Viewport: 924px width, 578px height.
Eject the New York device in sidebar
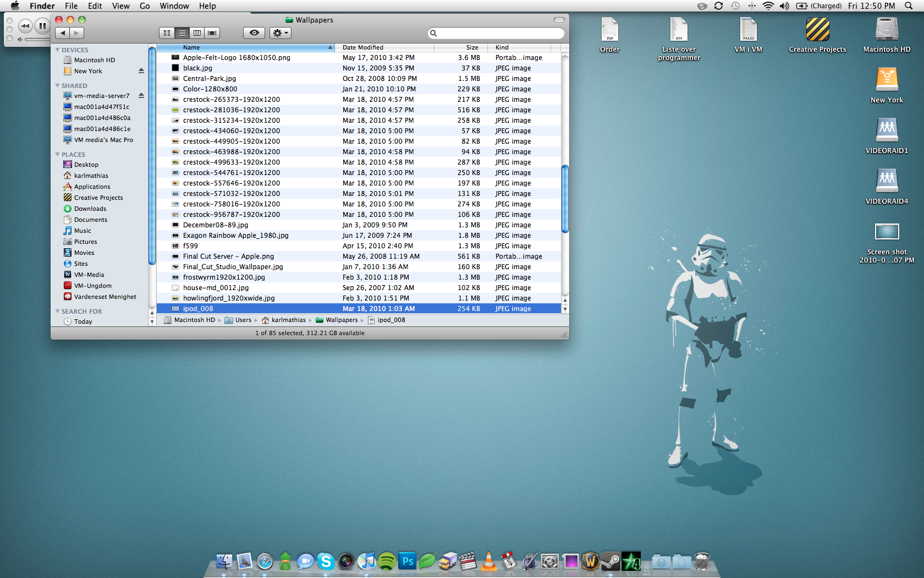point(141,71)
